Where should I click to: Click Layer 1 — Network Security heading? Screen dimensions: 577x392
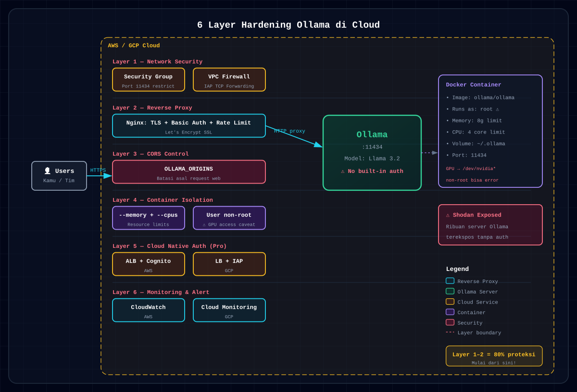pyautogui.click(x=158, y=62)
